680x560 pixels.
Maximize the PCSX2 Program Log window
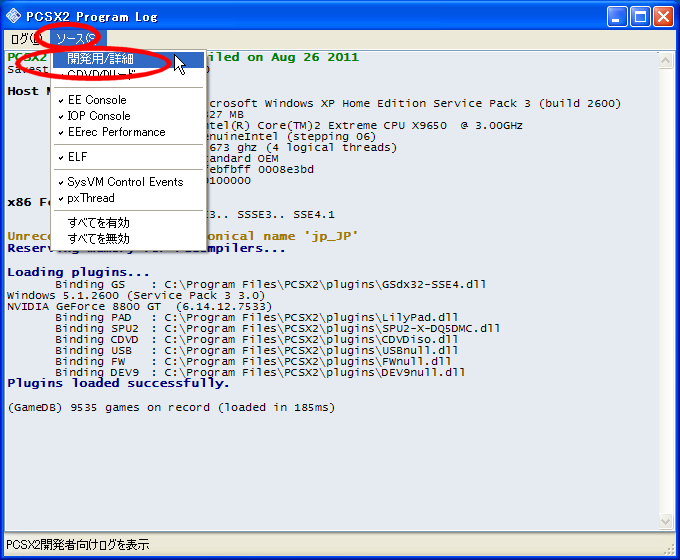click(640, 16)
